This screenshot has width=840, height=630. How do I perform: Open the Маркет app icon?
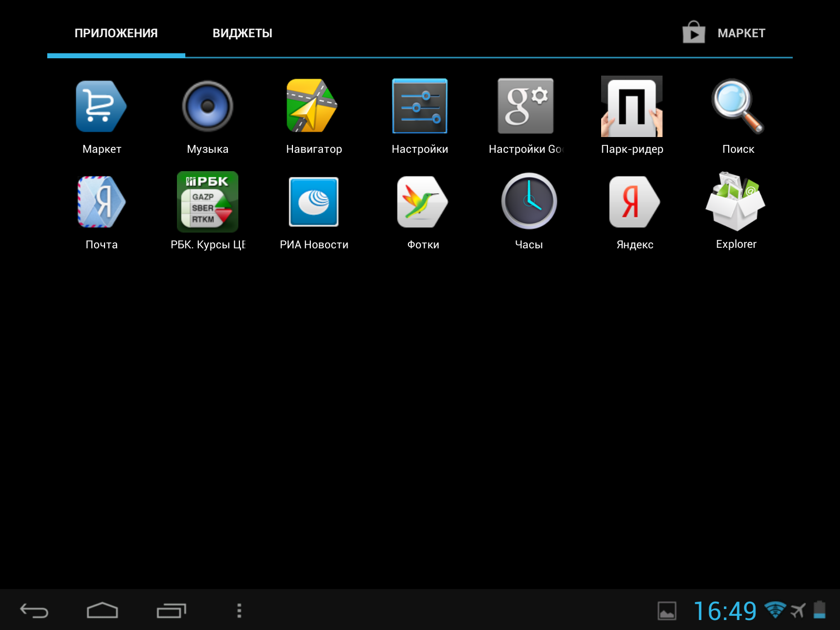pyautogui.click(x=101, y=106)
